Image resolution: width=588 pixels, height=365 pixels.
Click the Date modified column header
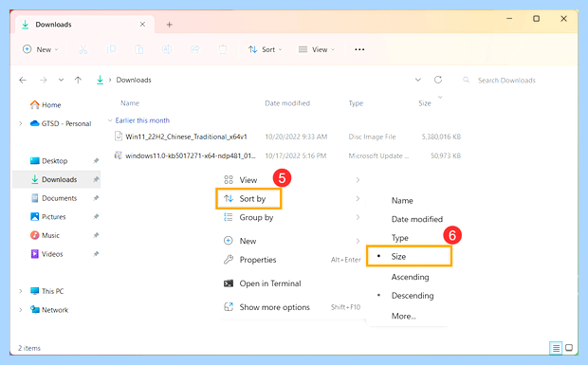[x=287, y=103]
